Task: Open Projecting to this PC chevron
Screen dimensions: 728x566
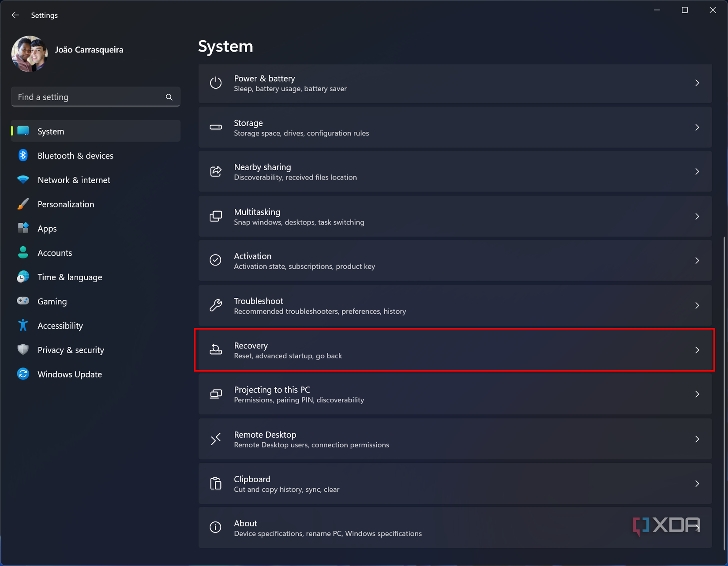Action: coord(697,394)
